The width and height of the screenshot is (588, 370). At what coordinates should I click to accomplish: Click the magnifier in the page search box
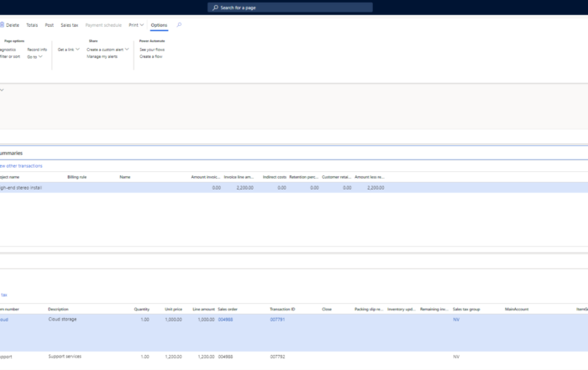[x=215, y=8]
